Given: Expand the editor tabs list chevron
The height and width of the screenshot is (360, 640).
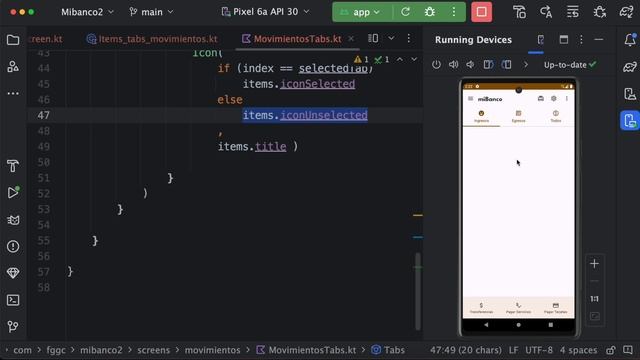Looking at the screenshot, I should [391, 38].
